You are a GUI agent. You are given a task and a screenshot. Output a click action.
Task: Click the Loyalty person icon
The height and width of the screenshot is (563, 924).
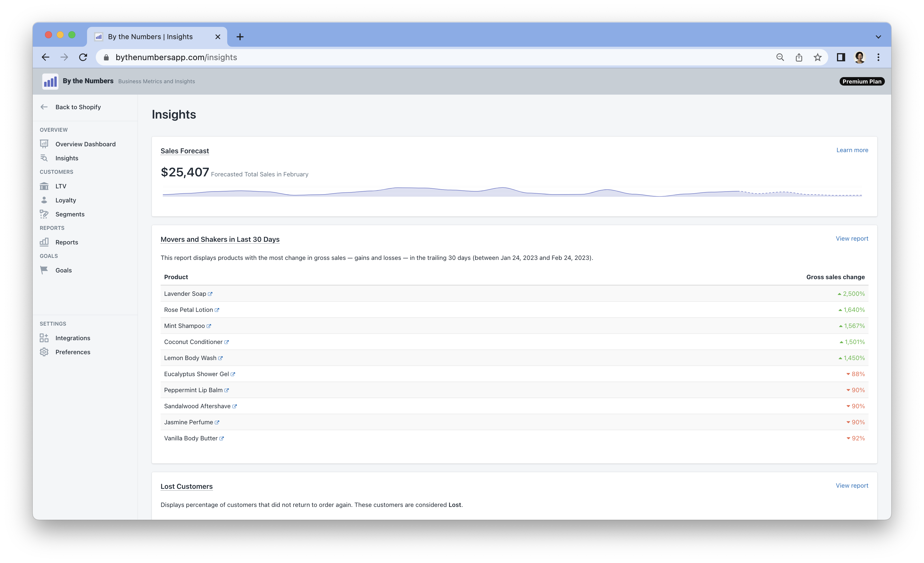(44, 200)
